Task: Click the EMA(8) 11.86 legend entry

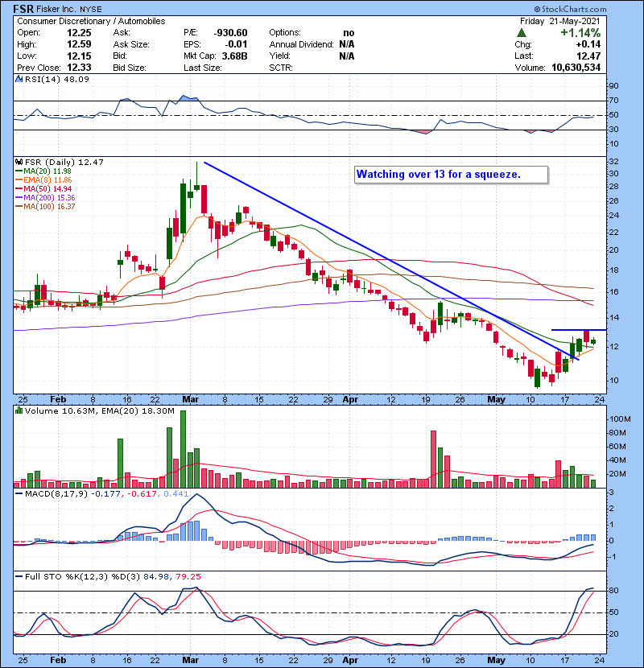Action: (x=44, y=180)
